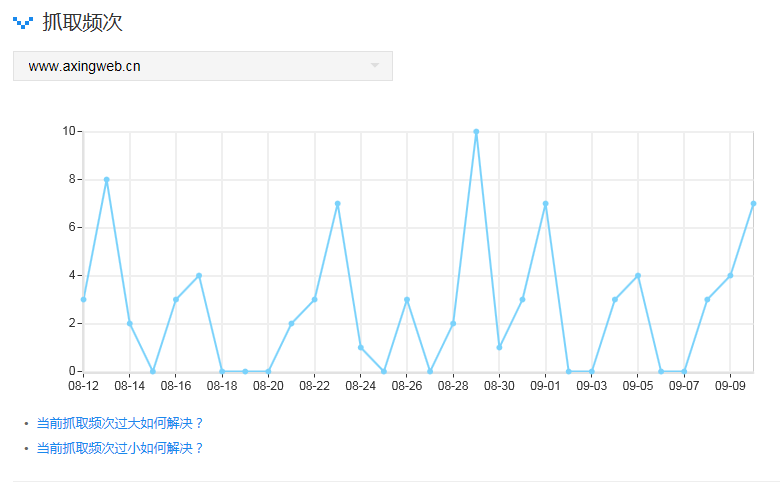Click the x-axis label 08-30
780x494 pixels.
click(x=499, y=386)
